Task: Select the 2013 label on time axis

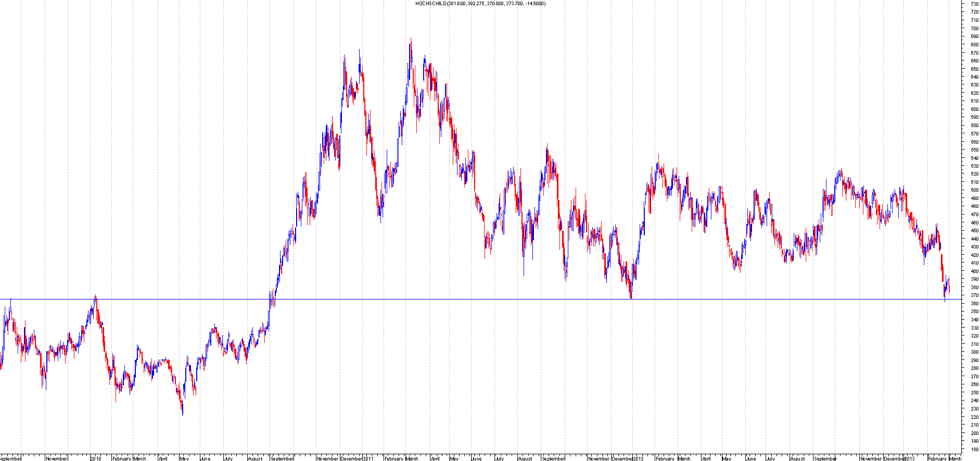Action: click(x=909, y=458)
